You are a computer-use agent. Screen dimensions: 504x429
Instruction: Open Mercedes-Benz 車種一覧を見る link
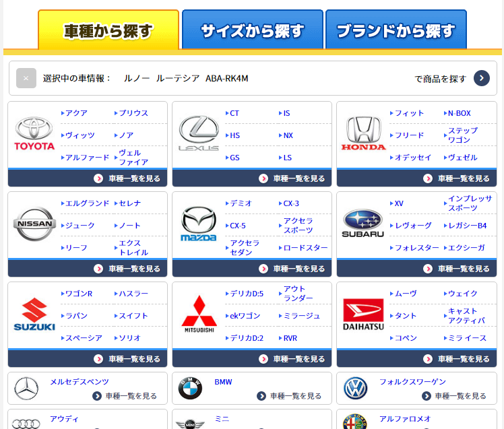point(125,396)
